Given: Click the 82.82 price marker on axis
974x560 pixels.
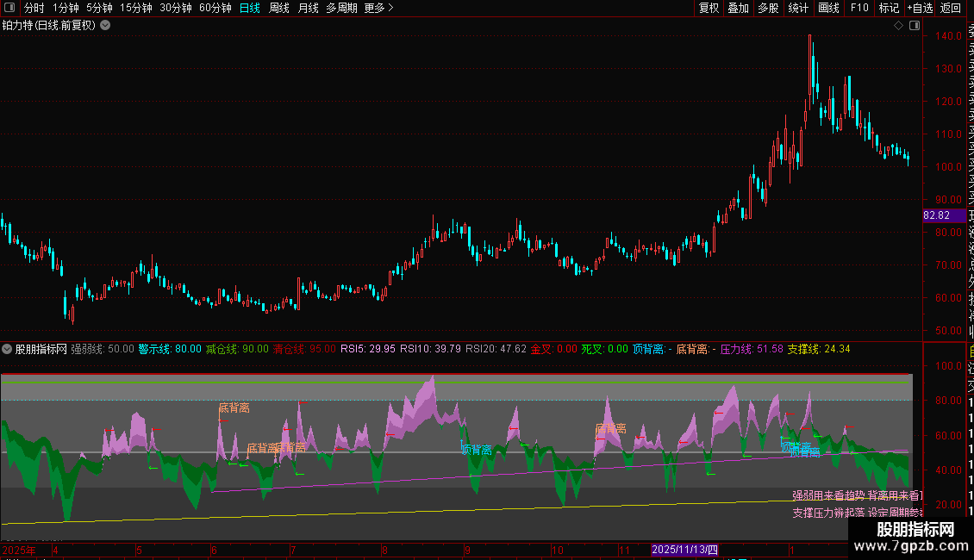Looking at the screenshot, I should point(944,215).
